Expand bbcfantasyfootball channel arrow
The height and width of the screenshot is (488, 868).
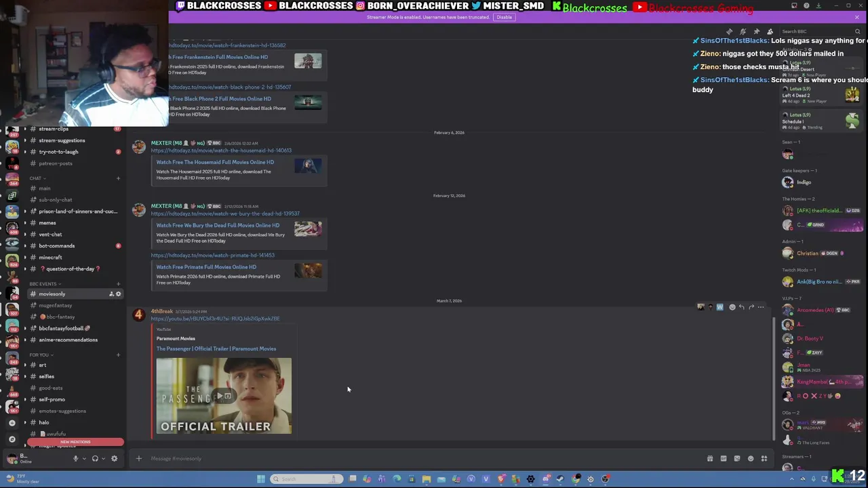(x=25, y=329)
